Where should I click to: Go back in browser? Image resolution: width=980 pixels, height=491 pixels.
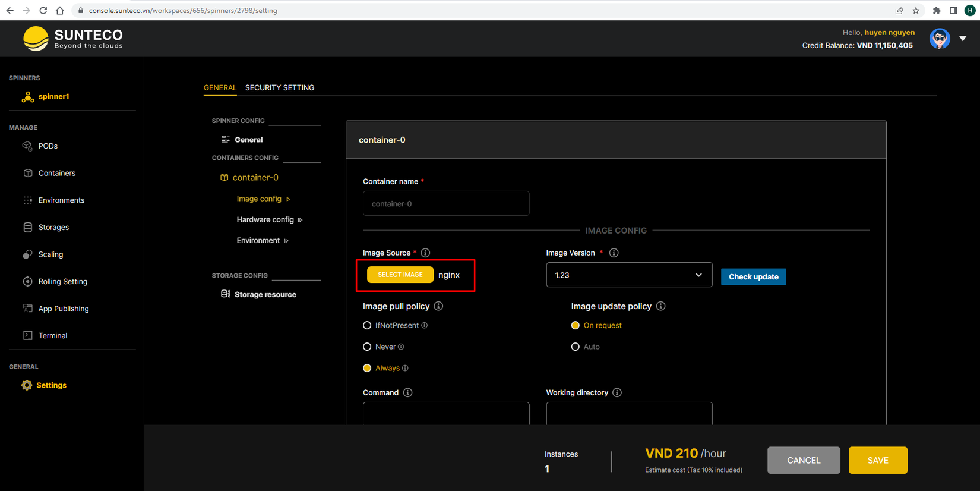pyautogui.click(x=10, y=10)
